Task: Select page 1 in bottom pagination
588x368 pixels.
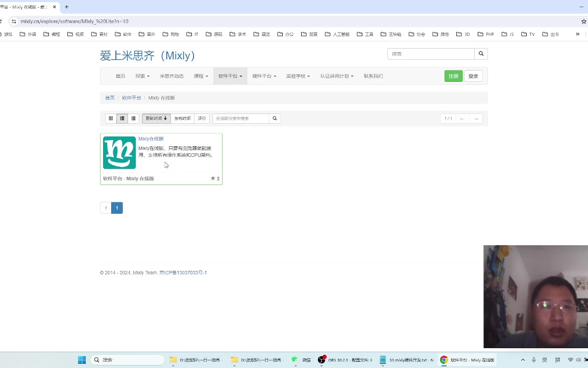Action: (117, 208)
